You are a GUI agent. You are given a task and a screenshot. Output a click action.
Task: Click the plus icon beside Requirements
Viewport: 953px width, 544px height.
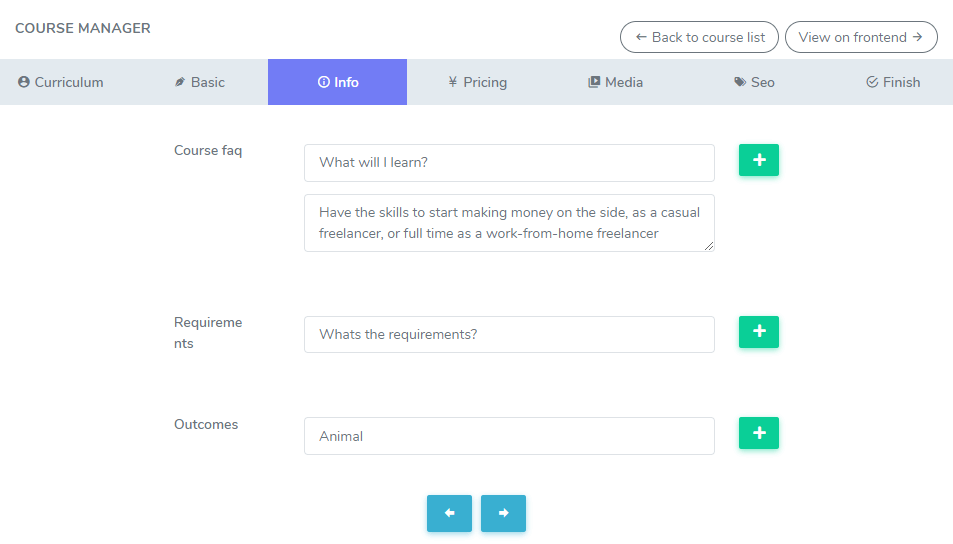click(758, 332)
